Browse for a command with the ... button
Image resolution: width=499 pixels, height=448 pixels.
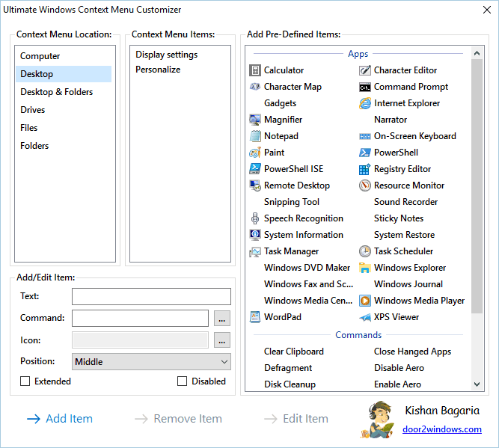coord(222,318)
